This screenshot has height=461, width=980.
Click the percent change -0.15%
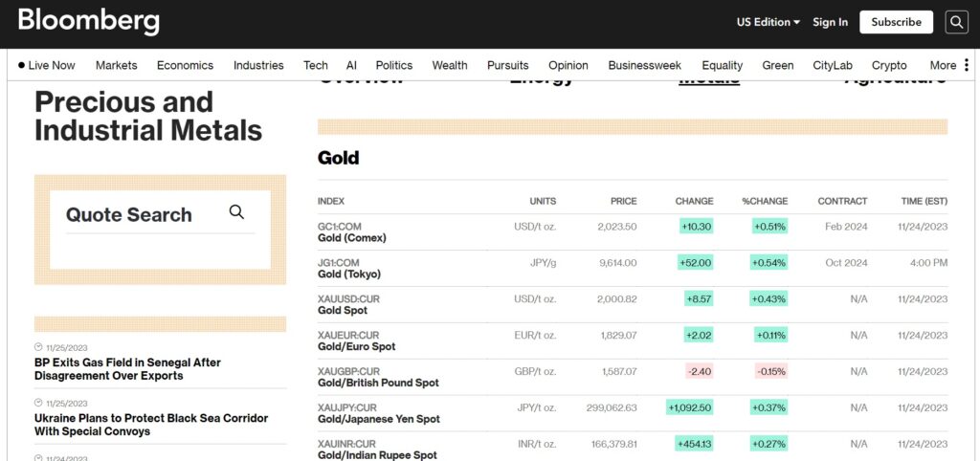click(770, 371)
